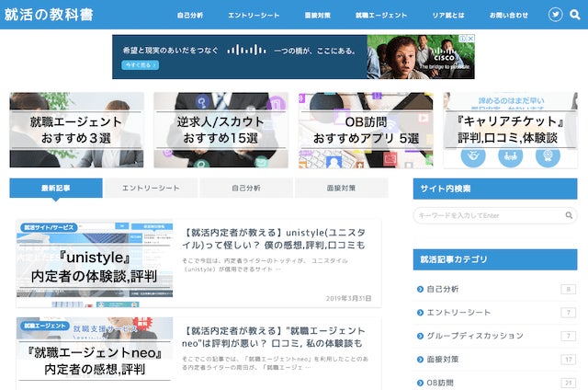Click the ad info icon on banner
This screenshot has height=390, width=588.
462,40
